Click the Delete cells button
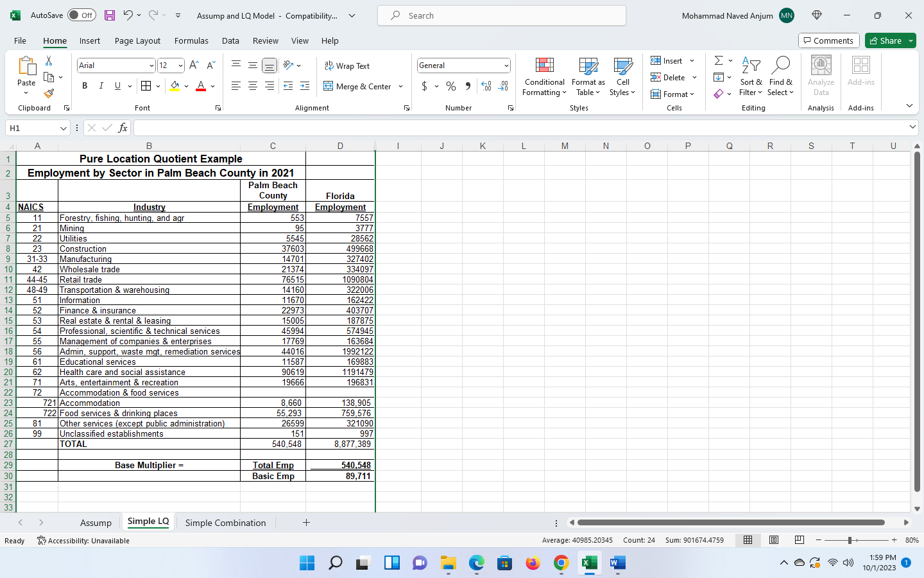Screen dimensions: 924x578 pyautogui.click(x=672, y=77)
